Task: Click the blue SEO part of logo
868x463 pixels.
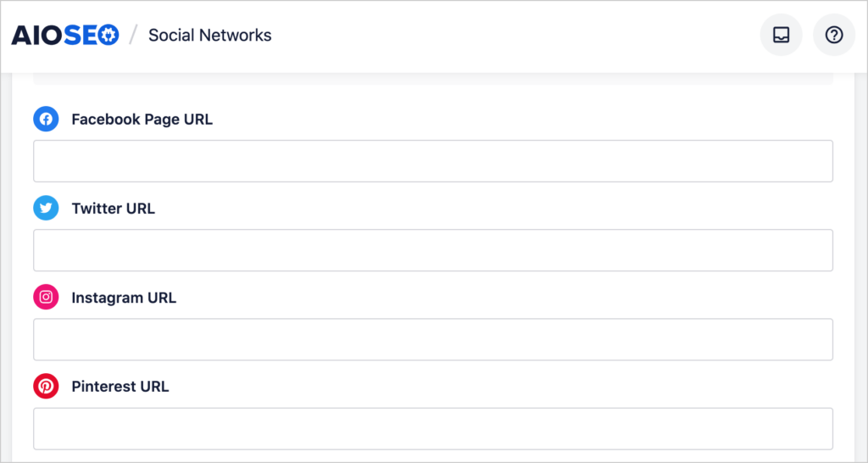Action: (92, 36)
